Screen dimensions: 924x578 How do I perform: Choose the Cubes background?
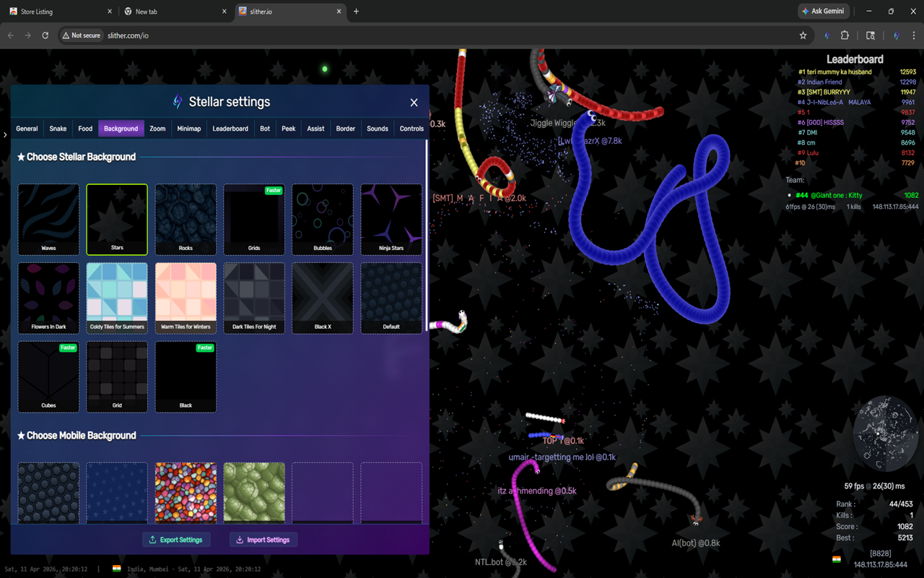48,376
